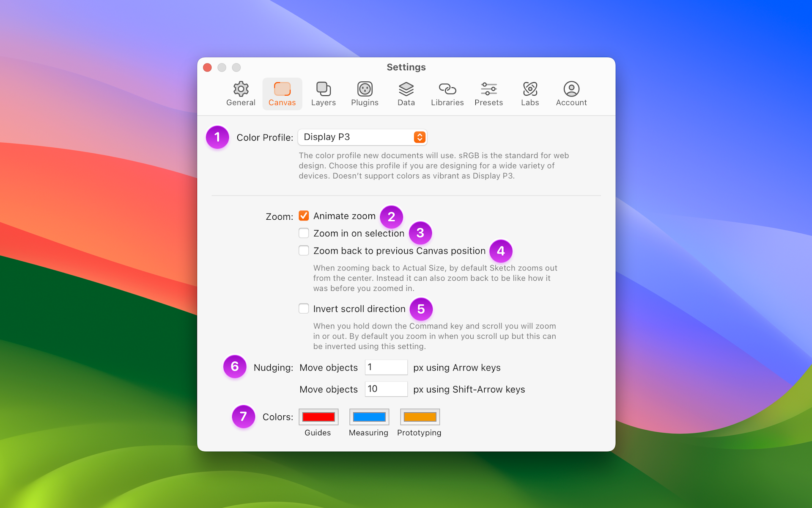
Task: Select the Canvas tab icon
Action: [283, 88]
